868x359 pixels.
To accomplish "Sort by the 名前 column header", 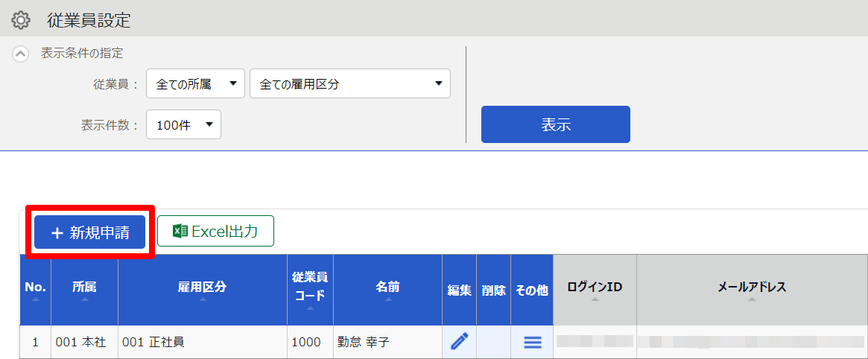I will click(388, 290).
